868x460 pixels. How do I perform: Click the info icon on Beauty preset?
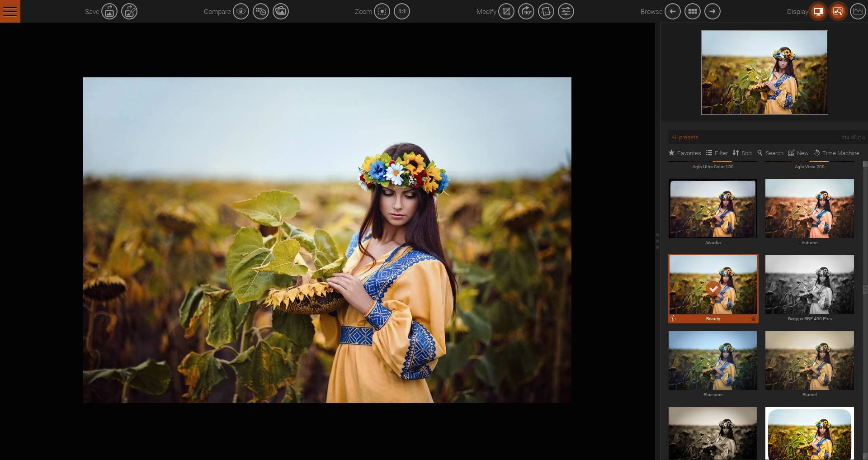tap(673, 318)
